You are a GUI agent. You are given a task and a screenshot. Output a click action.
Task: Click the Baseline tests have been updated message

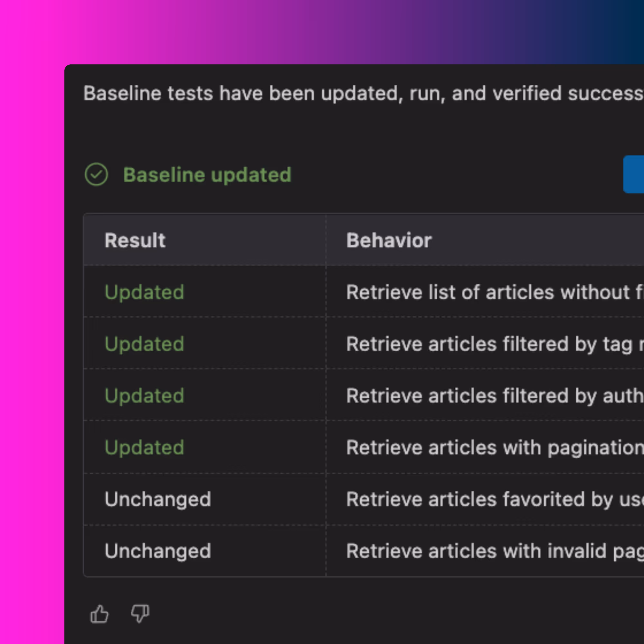363,93
